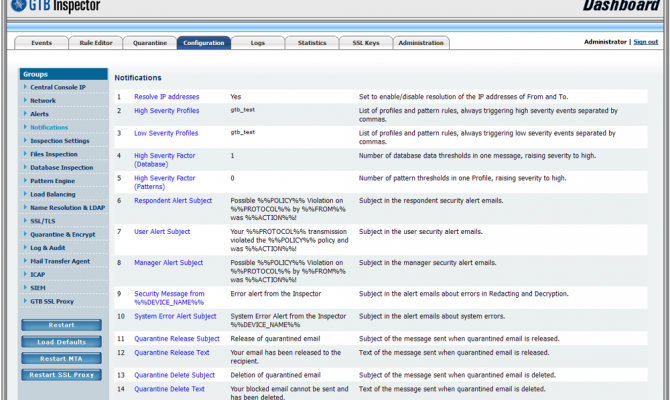
Task: Click 'Release of quarantined email' value
Action: coord(275,339)
